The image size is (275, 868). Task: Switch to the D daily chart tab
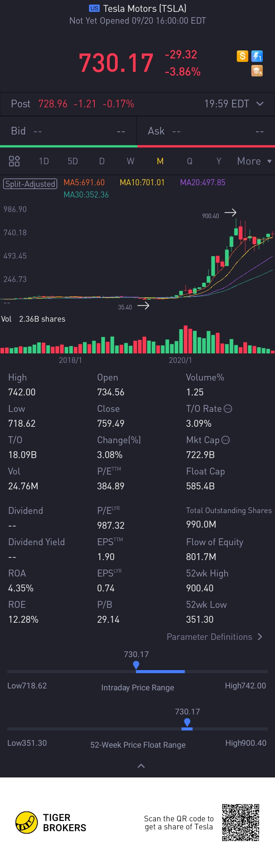point(102,161)
